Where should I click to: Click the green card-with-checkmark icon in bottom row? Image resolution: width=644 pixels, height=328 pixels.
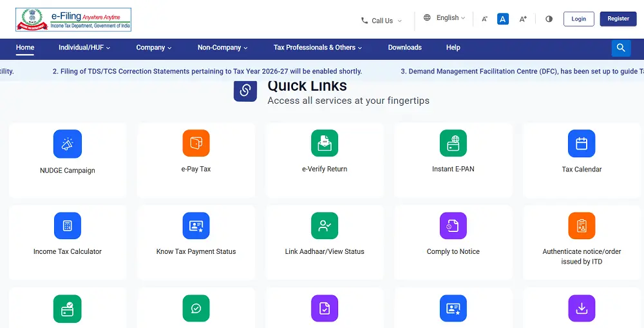click(68, 309)
